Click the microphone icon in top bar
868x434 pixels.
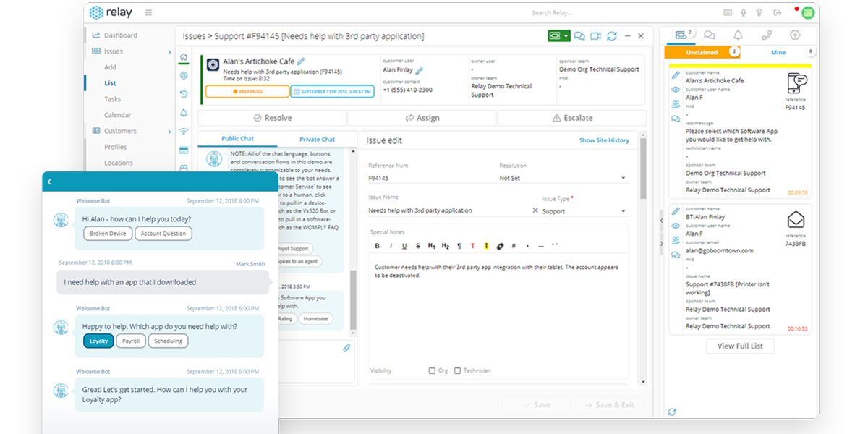743,12
